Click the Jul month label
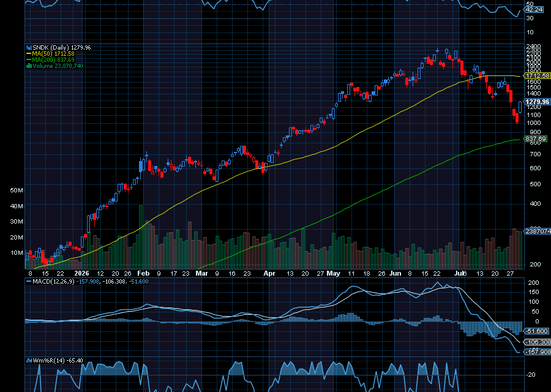Image resolution: width=551 pixels, height=392 pixels. (458, 273)
